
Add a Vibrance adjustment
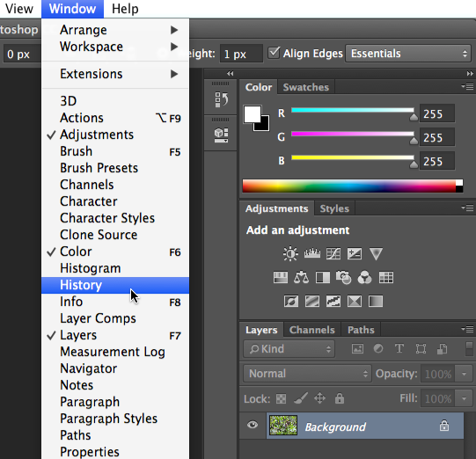tap(376, 254)
